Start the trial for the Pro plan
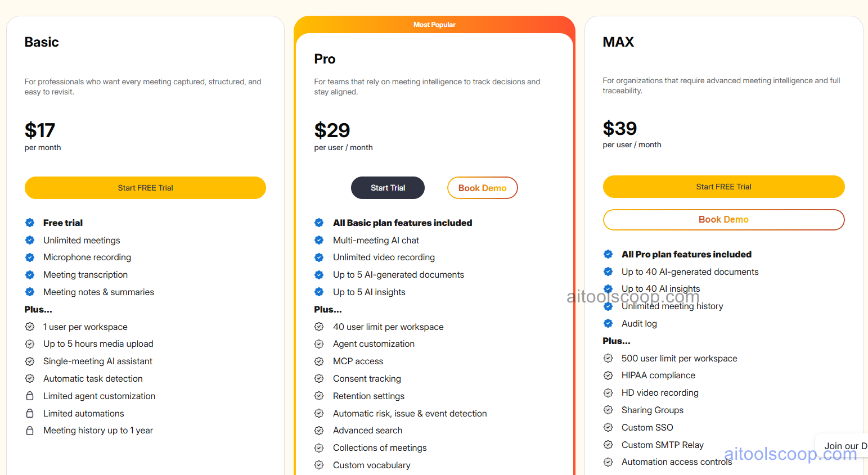The height and width of the screenshot is (475, 868). [388, 187]
